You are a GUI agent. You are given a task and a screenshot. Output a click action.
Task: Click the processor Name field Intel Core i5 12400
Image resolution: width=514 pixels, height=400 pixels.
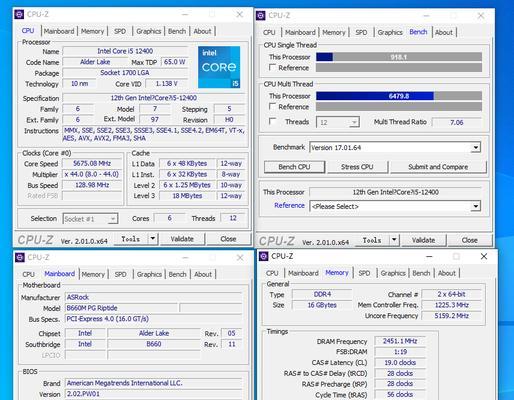coord(125,51)
